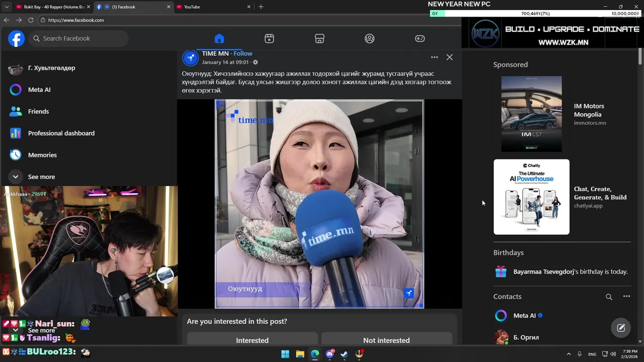Open the Reels video tab icon

[x=269, y=39]
